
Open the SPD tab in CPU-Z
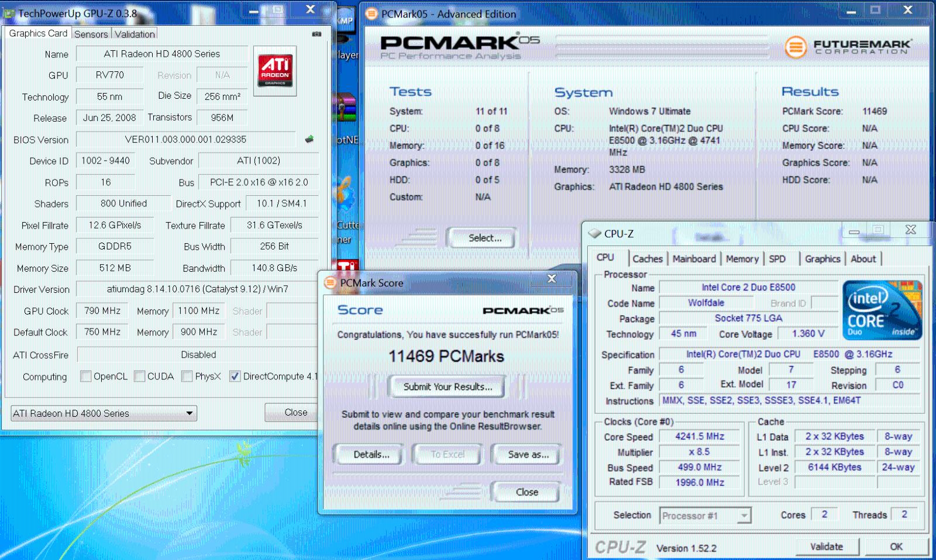(x=777, y=259)
